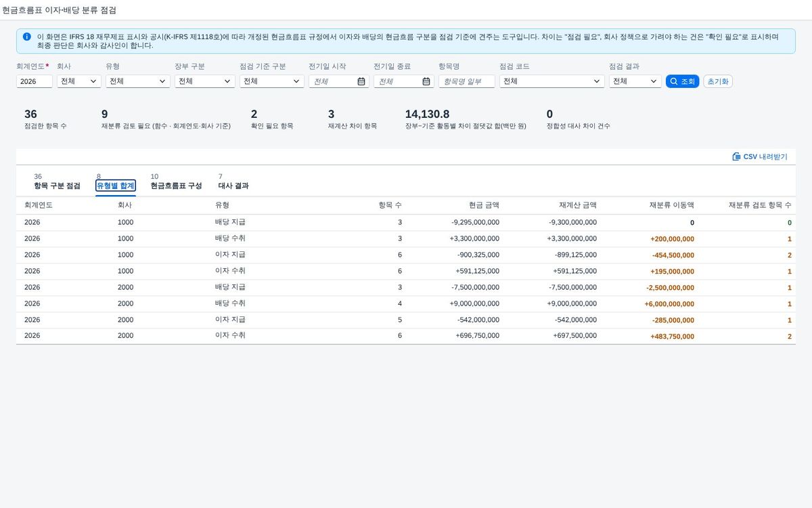Click the magnifier icon on 조회 button
Image resolution: width=812 pixels, height=508 pixels.
point(673,81)
